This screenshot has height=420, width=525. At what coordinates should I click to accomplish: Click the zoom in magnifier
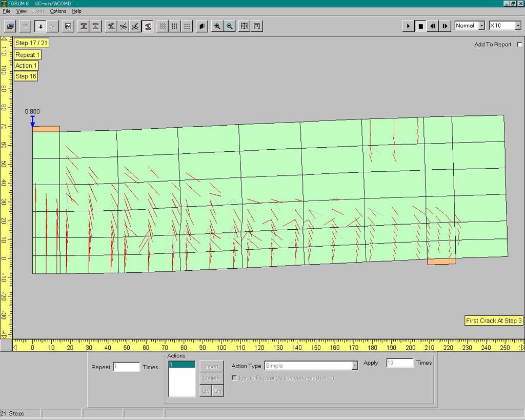(217, 26)
